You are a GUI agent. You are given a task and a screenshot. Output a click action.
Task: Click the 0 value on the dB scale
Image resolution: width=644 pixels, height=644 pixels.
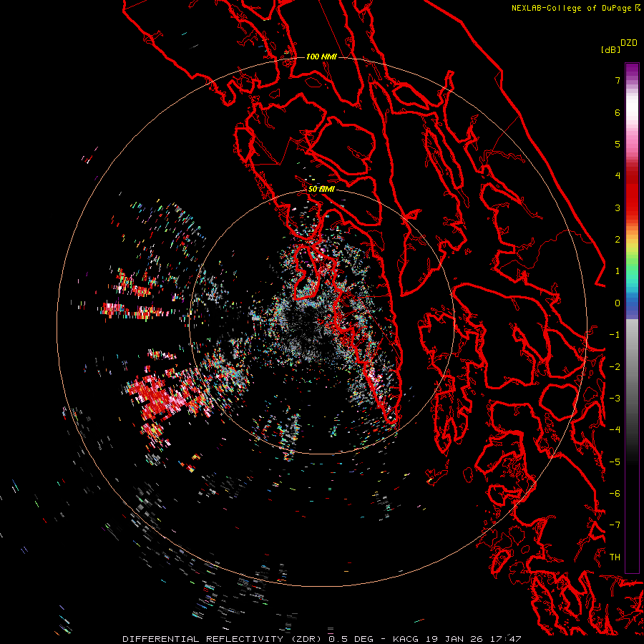point(618,303)
